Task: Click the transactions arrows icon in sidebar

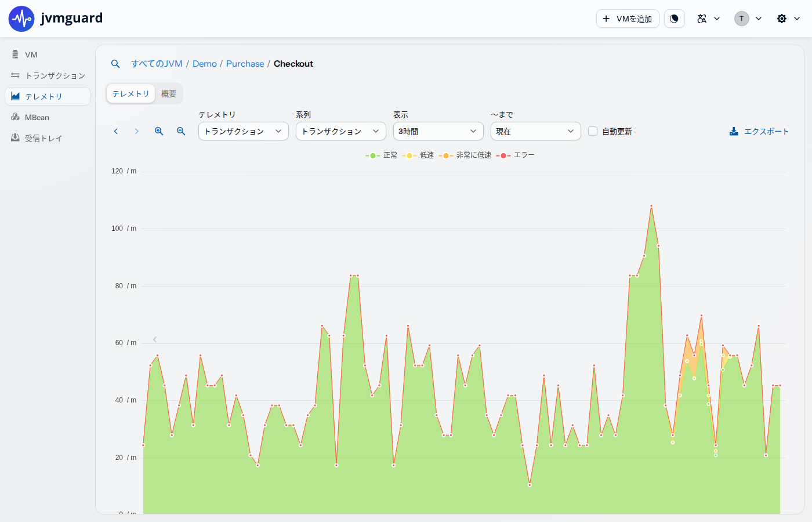Action: tap(15, 75)
